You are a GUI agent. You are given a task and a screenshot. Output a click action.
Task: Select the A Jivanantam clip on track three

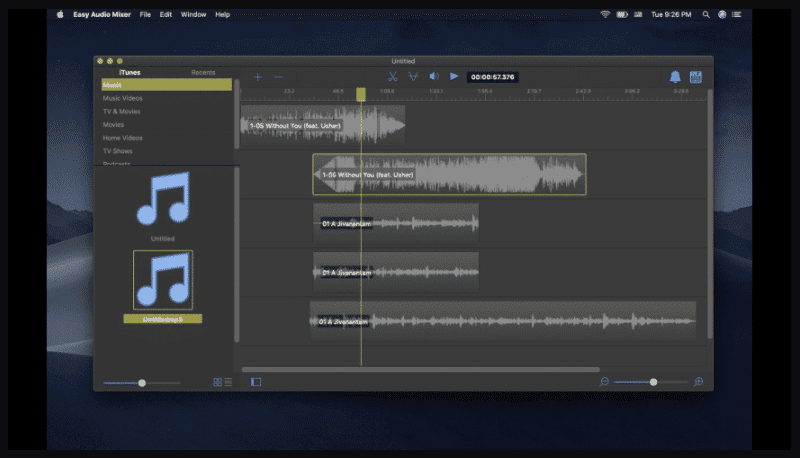coord(396,223)
